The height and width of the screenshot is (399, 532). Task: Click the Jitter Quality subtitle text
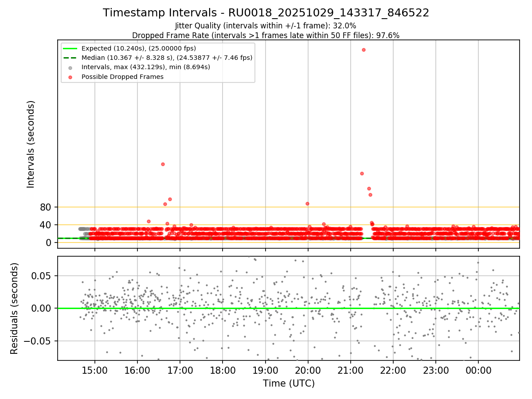tap(266, 26)
